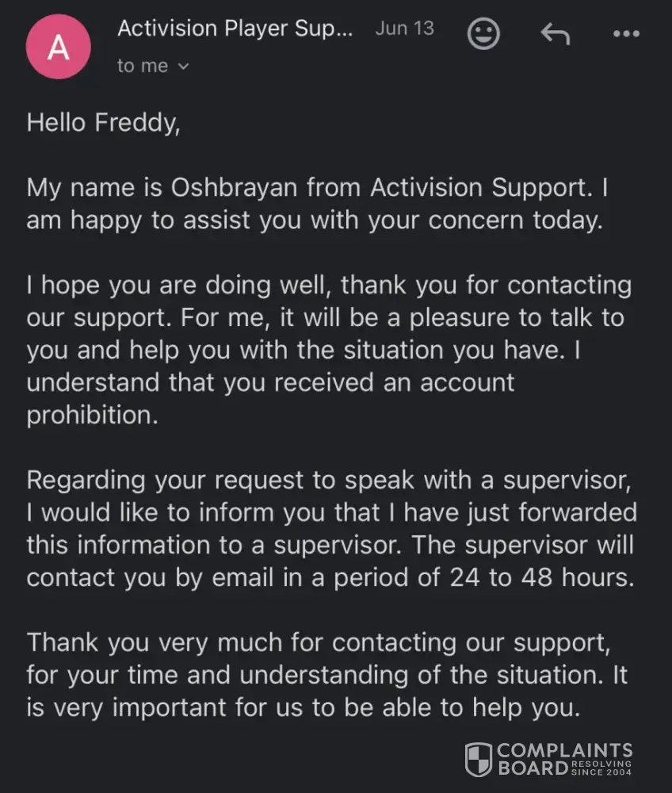This screenshot has height=793, width=672.
Task: Tap the "Regarding your request" paragraph
Action: click(331, 528)
